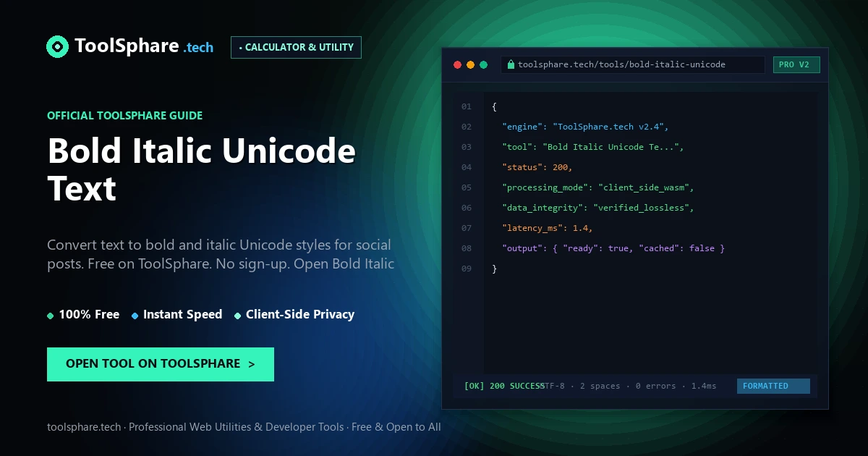Click the footer toolsphare.tech text
This screenshot has height=456, width=868.
pyautogui.click(x=84, y=427)
